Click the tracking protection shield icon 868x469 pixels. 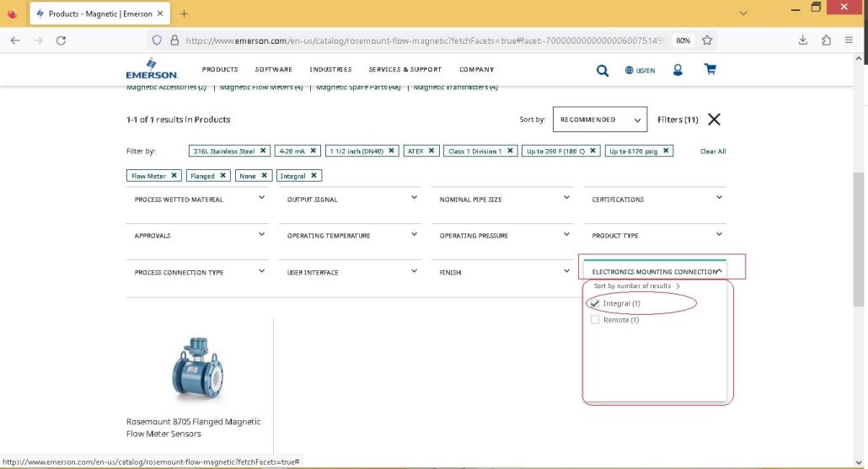157,40
